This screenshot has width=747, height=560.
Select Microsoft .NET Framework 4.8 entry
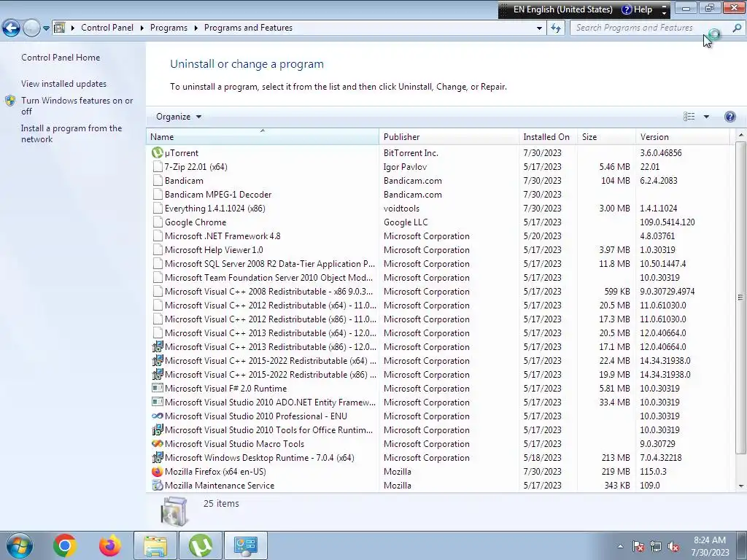[438, 236]
